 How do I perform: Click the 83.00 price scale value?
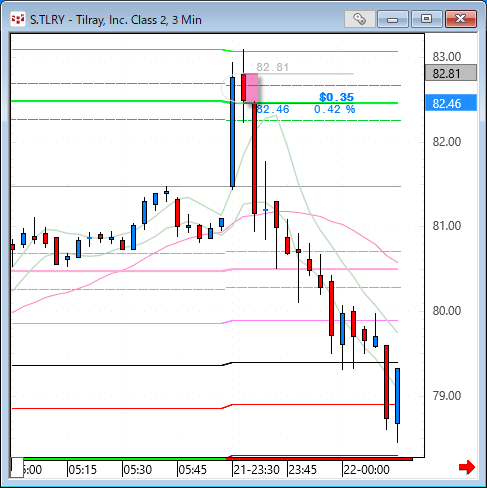point(447,57)
